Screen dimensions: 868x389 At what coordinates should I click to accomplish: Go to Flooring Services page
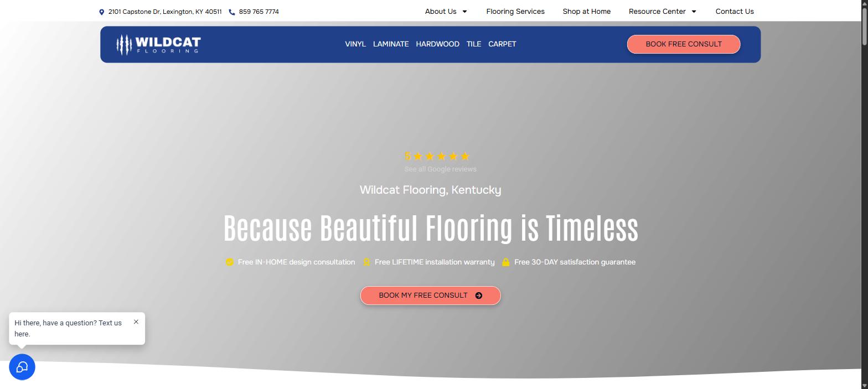pyautogui.click(x=515, y=11)
